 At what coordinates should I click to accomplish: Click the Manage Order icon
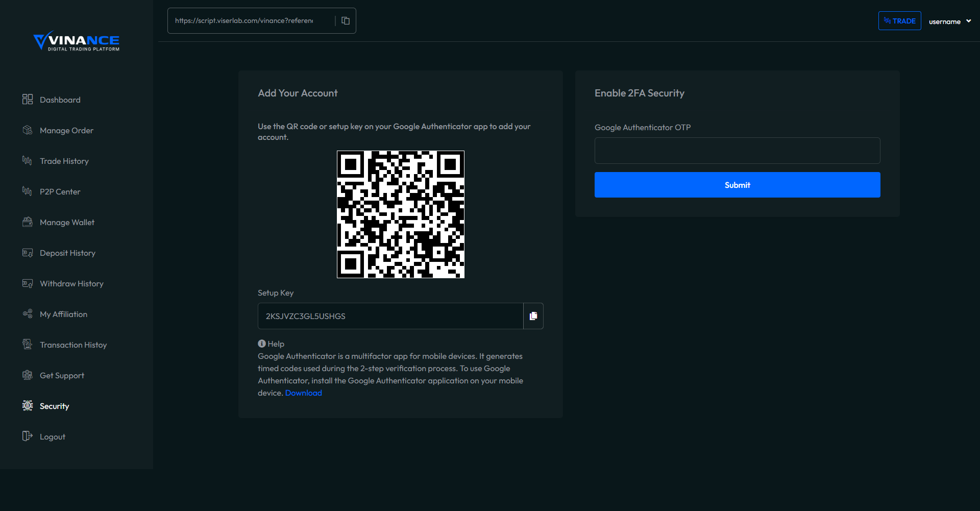tap(28, 130)
